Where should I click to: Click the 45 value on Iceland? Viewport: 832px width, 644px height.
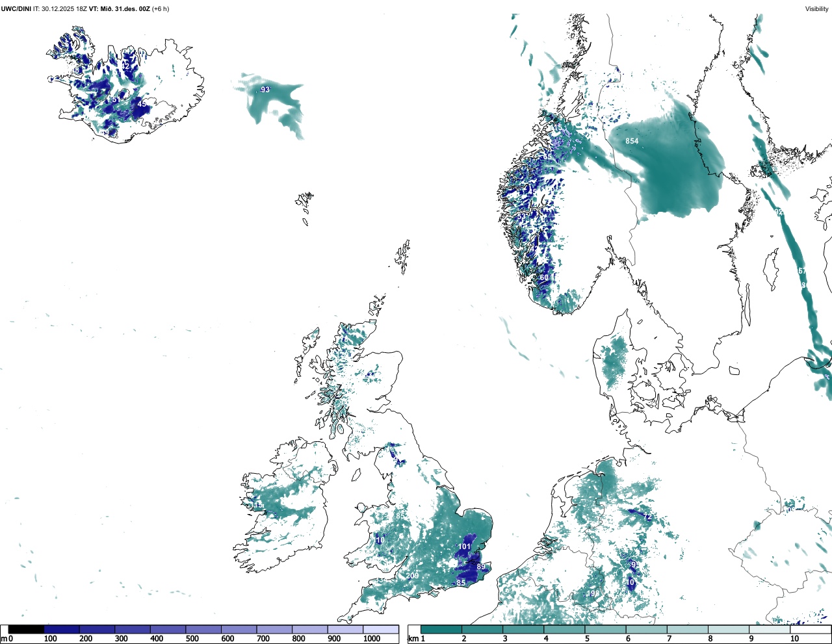tap(142, 104)
